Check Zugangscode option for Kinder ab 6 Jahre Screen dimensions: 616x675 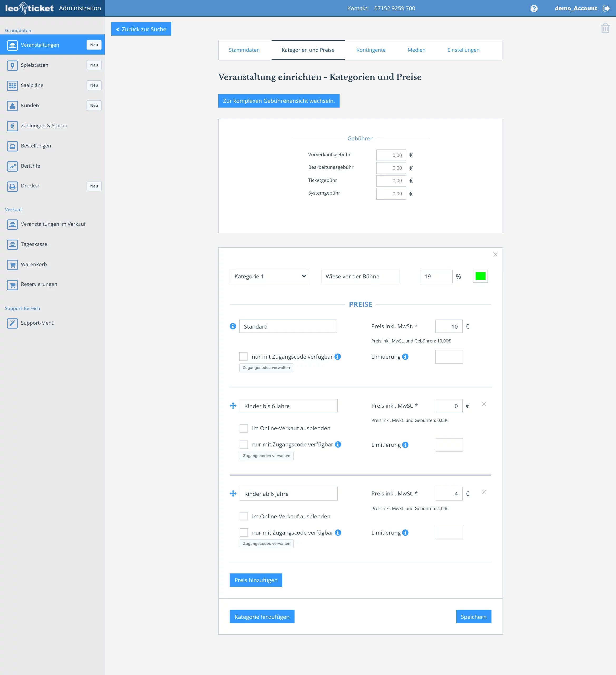(x=244, y=532)
